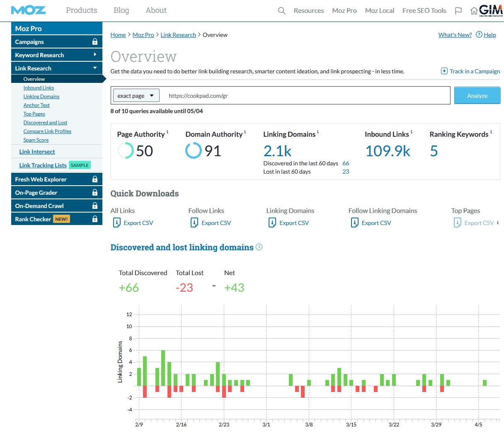Click the Export CSV link under All Links
The height and width of the screenshot is (433, 504).
(138, 223)
